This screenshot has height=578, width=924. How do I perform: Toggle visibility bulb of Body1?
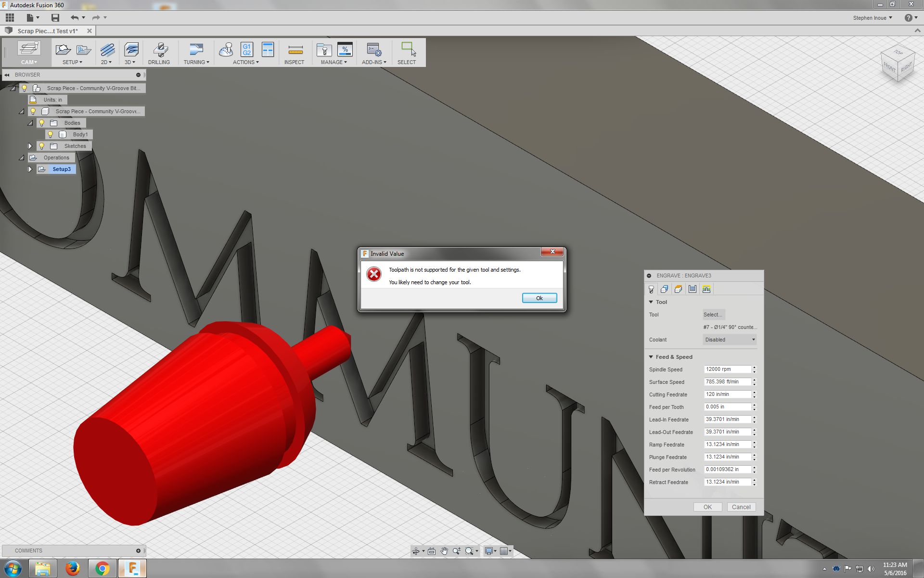51,134
